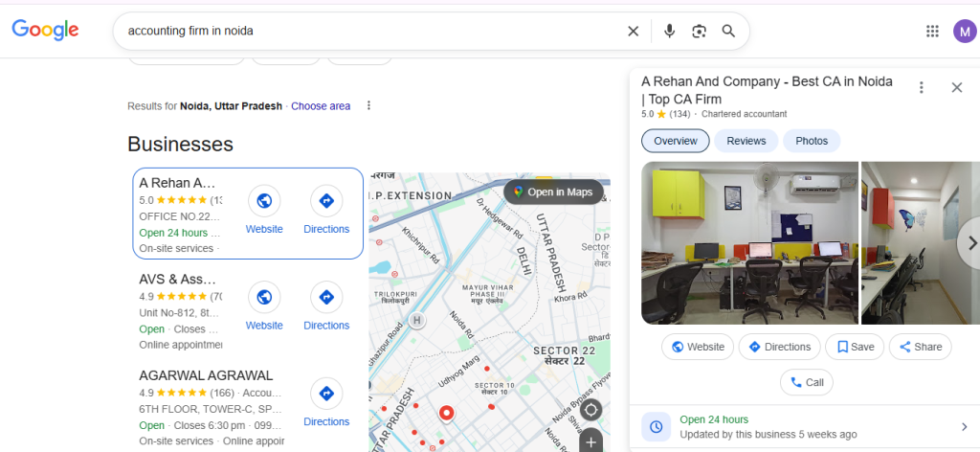This screenshot has width=980, height=452.
Task: Switch to the Reviews tab
Action: [746, 141]
